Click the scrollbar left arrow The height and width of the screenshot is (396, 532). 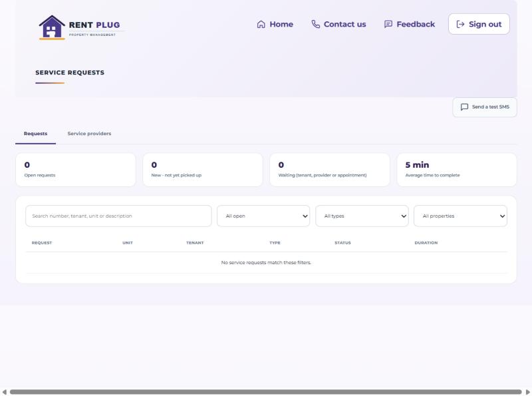[x=4, y=392]
